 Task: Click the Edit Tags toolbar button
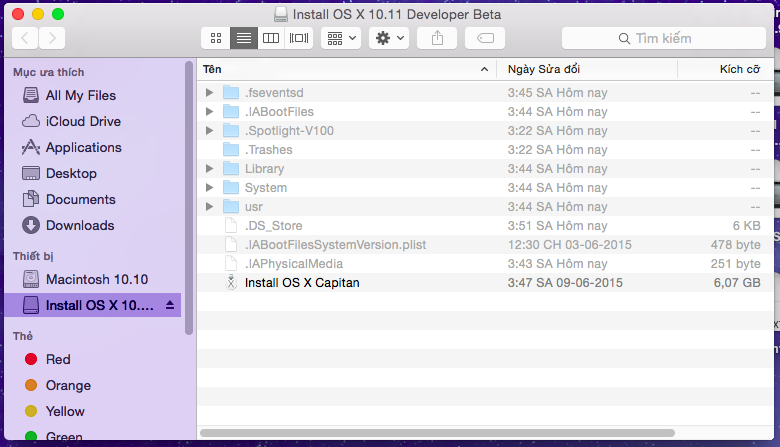pos(485,38)
